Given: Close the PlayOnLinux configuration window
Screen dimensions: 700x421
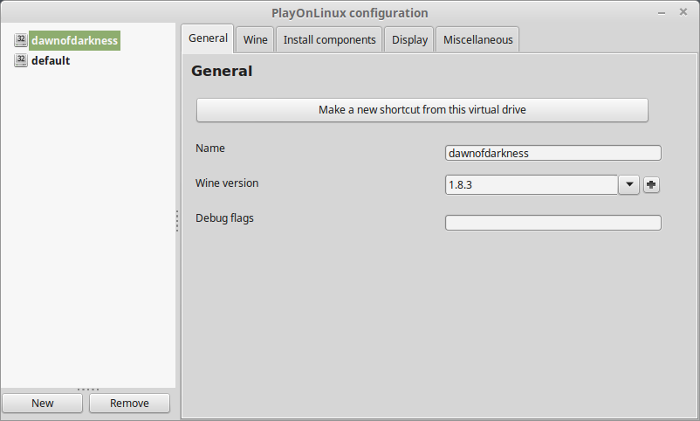Looking at the screenshot, I should click(683, 12).
